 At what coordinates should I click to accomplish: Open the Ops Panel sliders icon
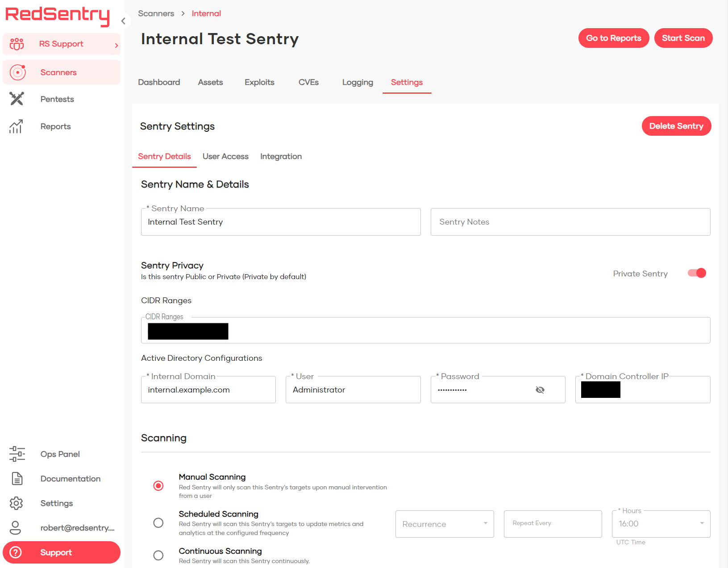pos(17,454)
